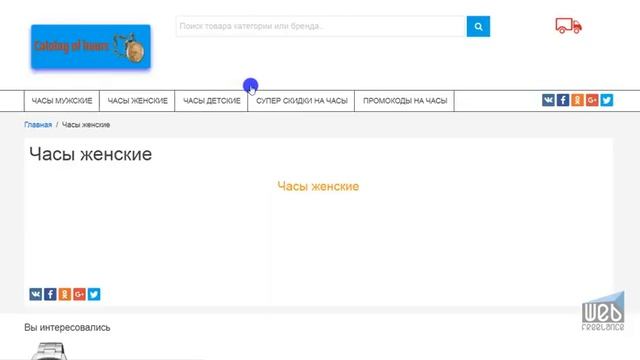Click the blue search magnifier button

click(478, 27)
